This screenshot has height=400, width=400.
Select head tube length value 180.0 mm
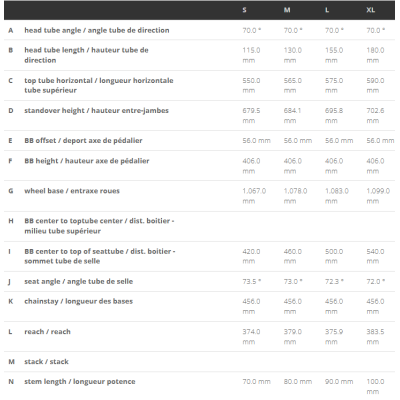click(x=375, y=55)
